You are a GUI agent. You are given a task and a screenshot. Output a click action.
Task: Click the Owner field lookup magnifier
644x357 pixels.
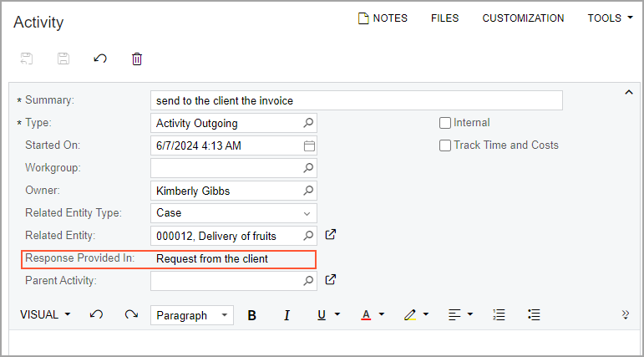308,191
